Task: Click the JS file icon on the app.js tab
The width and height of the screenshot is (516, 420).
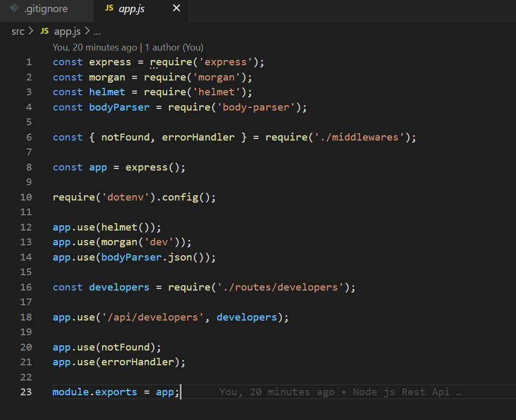Action: click(109, 8)
